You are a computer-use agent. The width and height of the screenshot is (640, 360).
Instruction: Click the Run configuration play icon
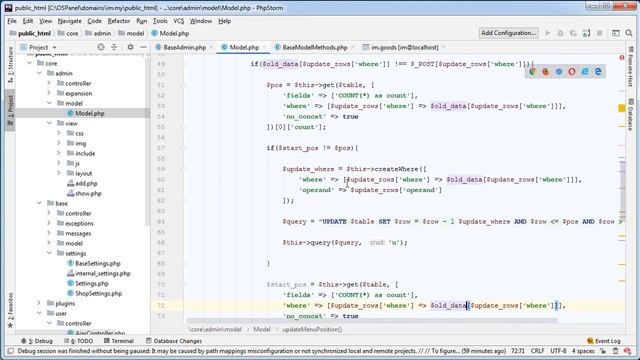click(x=548, y=33)
